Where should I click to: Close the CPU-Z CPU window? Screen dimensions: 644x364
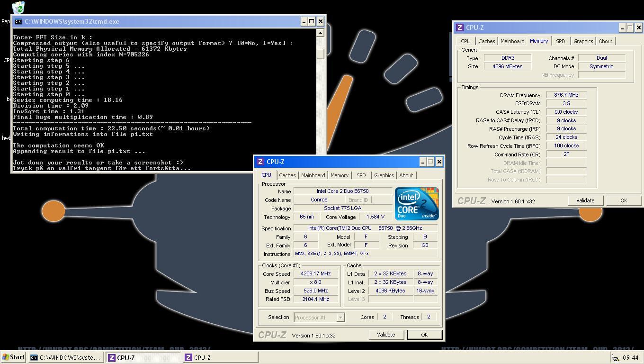(439, 162)
